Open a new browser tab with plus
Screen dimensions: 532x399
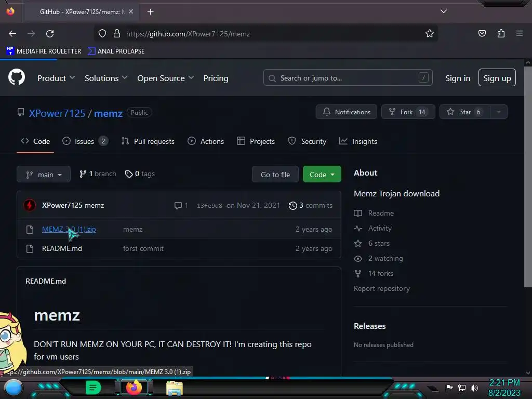(150, 12)
